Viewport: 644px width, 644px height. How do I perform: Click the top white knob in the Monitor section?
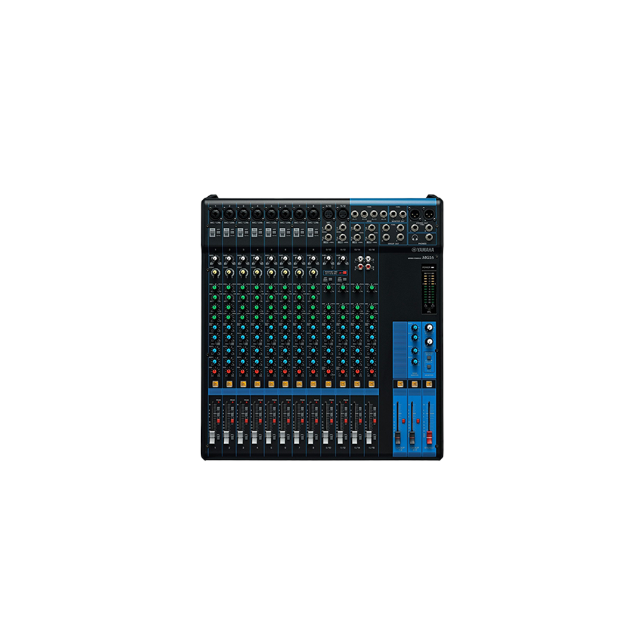click(429, 328)
